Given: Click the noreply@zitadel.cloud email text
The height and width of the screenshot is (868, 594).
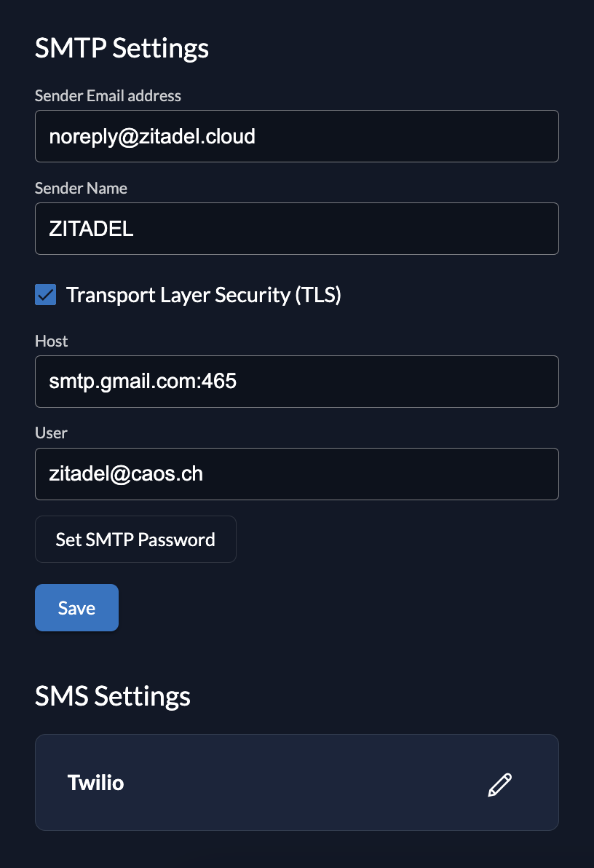Looking at the screenshot, I should pos(152,136).
